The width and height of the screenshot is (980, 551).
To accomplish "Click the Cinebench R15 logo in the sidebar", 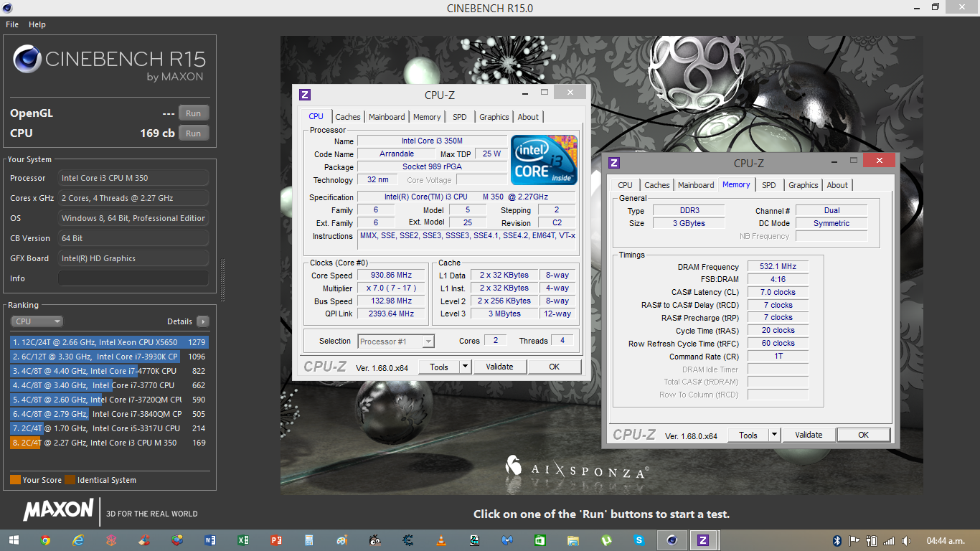I will (x=108, y=64).
